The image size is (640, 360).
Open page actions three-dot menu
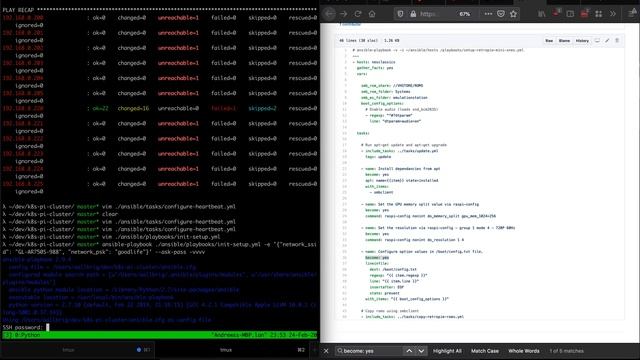point(488,14)
